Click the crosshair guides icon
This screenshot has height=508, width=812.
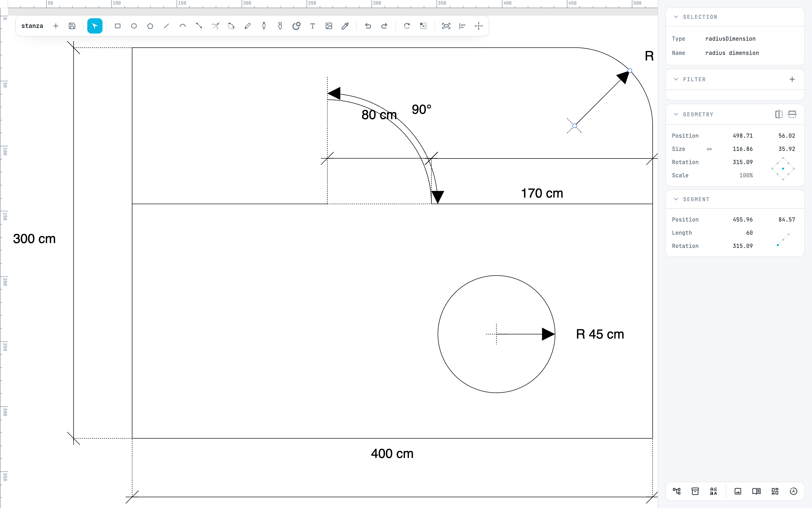click(479, 26)
